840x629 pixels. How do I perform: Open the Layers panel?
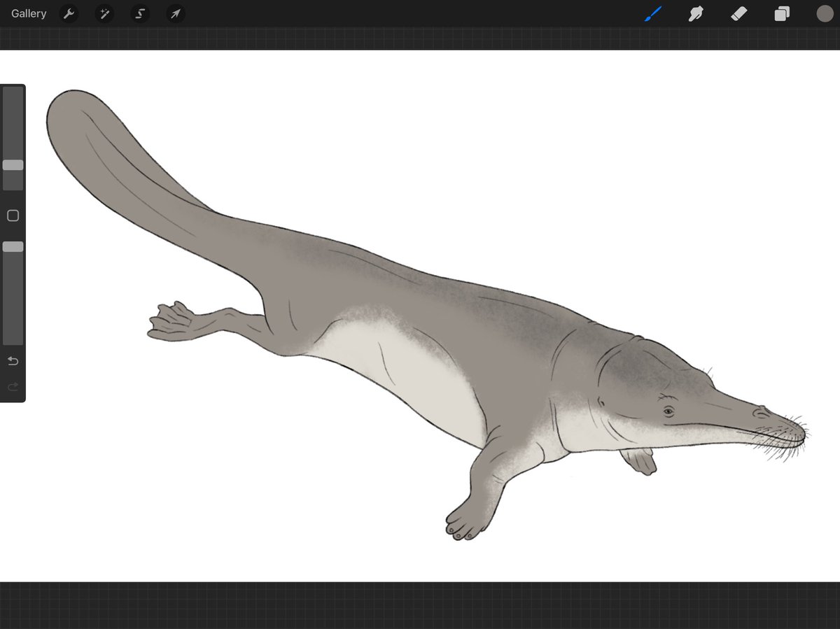[782, 14]
